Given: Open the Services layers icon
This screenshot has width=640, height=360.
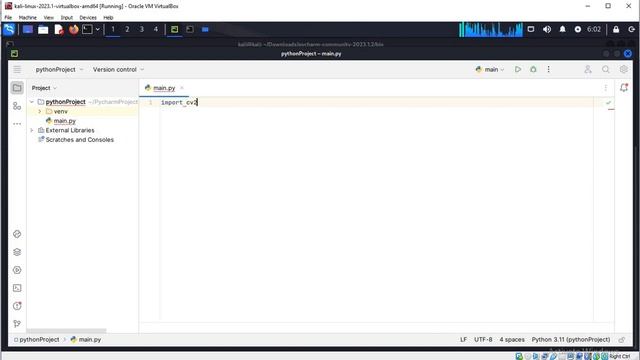Looking at the screenshot, I should pyautogui.click(x=17, y=252).
